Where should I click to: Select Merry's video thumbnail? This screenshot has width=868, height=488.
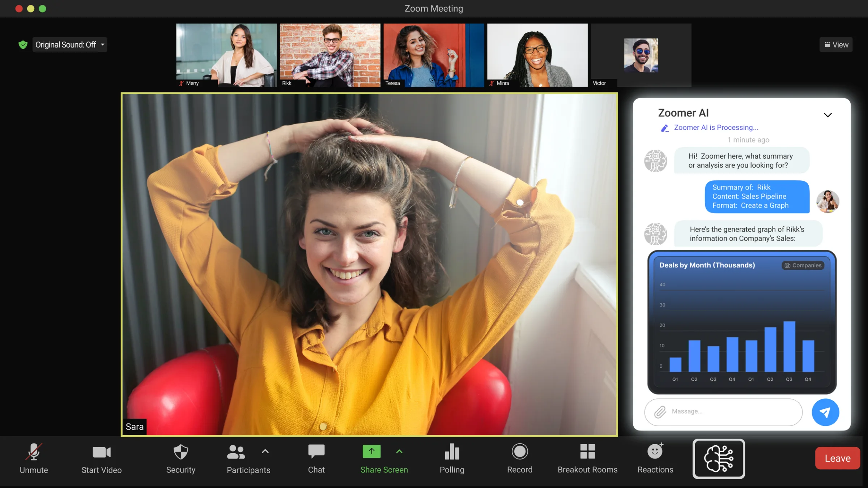226,55
